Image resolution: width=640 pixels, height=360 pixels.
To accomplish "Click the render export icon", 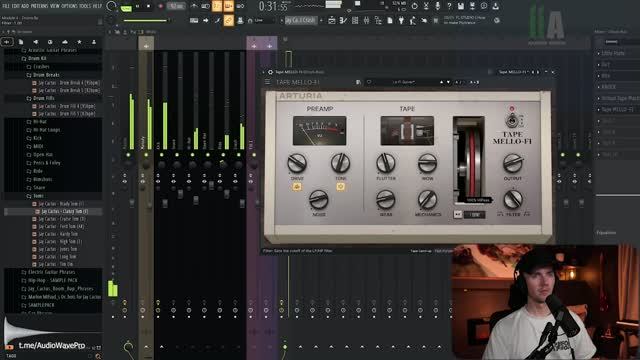I will (x=472, y=6).
